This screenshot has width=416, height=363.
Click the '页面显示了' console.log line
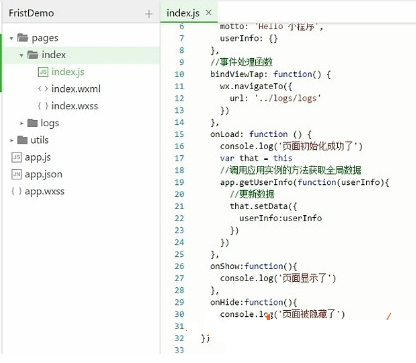278,278
